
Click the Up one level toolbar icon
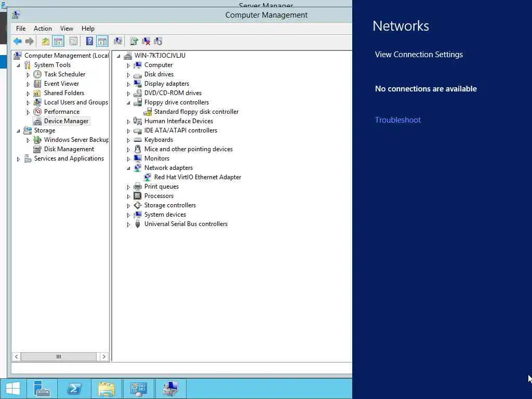(46, 42)
